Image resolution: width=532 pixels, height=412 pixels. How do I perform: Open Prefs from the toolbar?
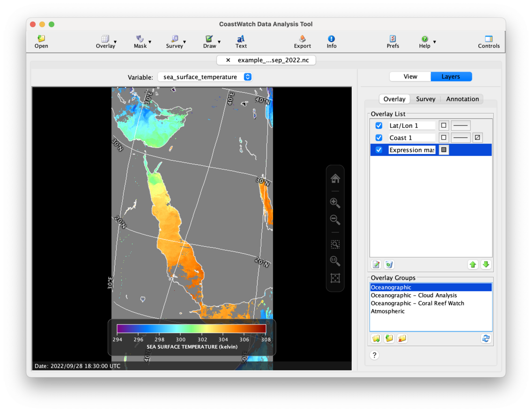pos(393,39)
